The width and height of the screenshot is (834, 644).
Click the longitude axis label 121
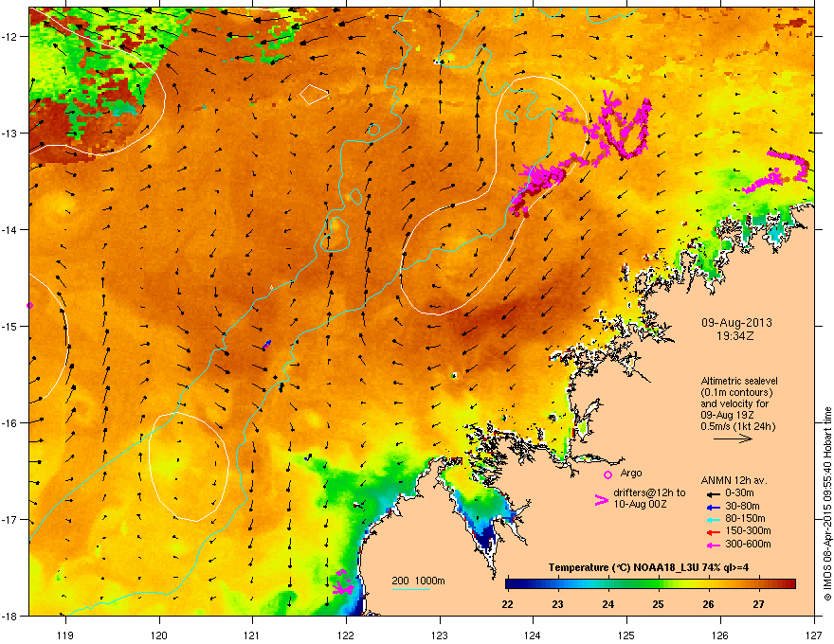(x=252, y=635)
